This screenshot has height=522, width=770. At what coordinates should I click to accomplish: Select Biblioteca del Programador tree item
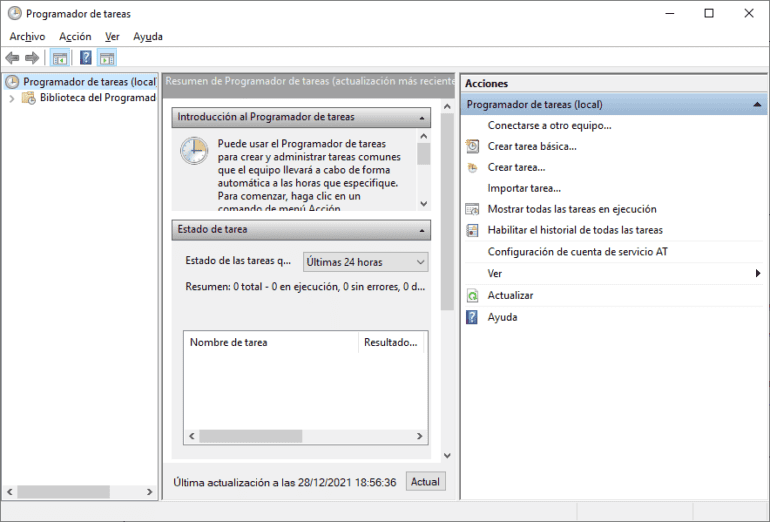[98, 98]
